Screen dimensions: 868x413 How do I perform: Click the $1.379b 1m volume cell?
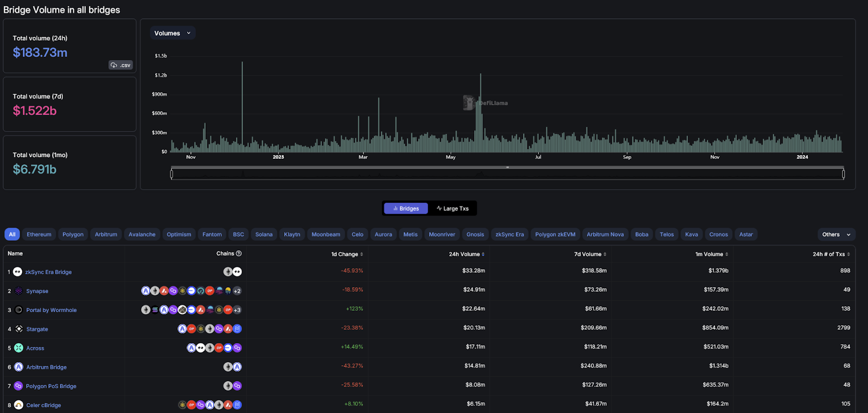718,270
